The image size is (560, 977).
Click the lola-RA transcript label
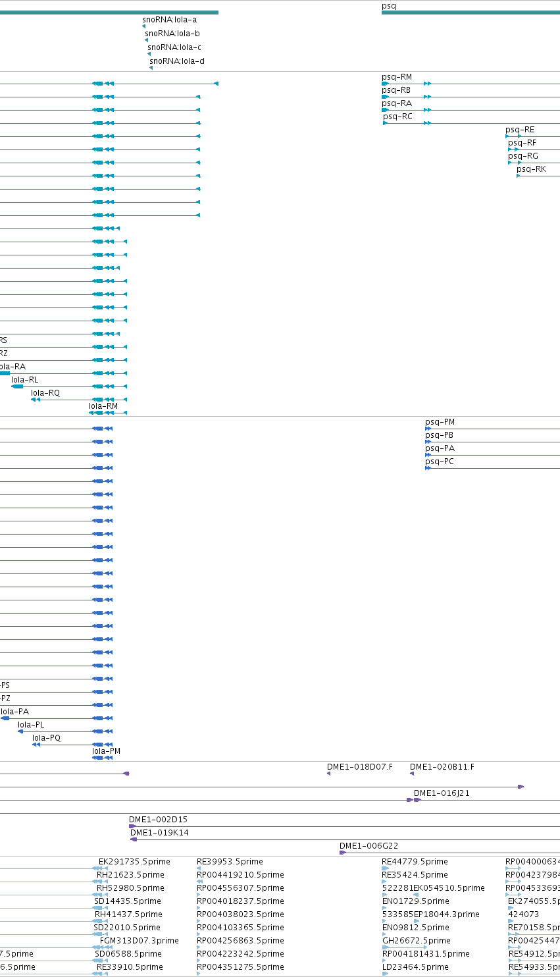pyautogui.click(x=13, y=367)
